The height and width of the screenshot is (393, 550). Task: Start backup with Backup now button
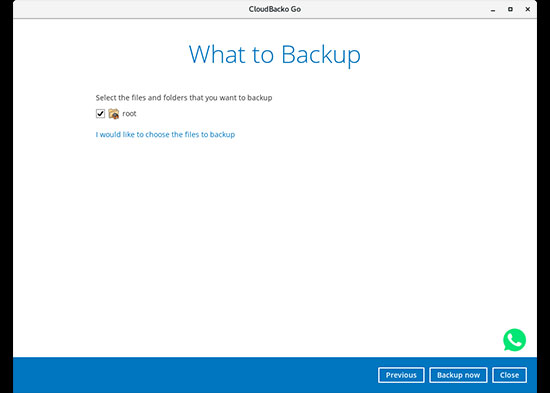point(458,375)
